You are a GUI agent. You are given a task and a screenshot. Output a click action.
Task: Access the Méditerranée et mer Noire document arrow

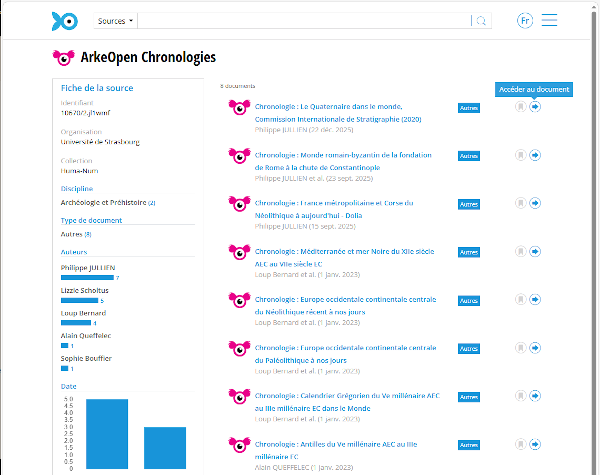pos(535,251)
